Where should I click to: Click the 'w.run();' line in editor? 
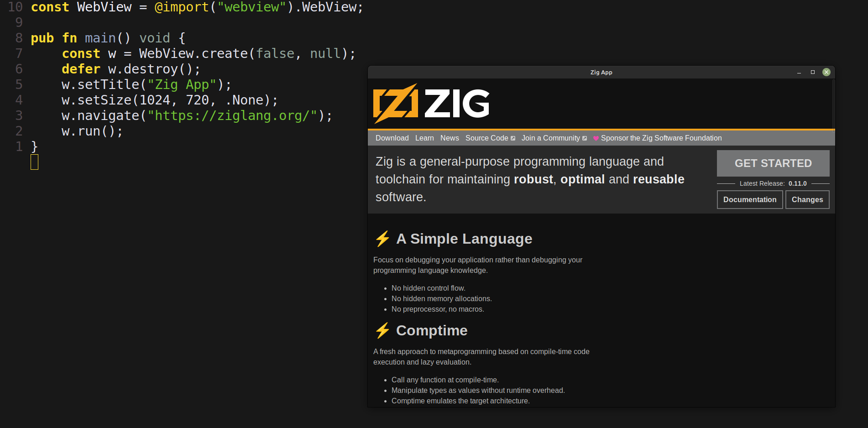pos(92,131)
